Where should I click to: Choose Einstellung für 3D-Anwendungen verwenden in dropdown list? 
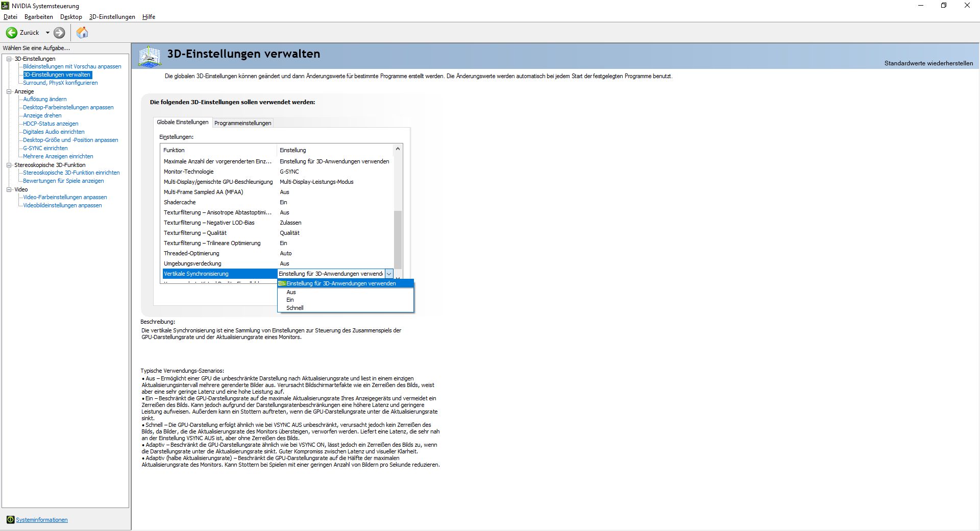point(346,283)
